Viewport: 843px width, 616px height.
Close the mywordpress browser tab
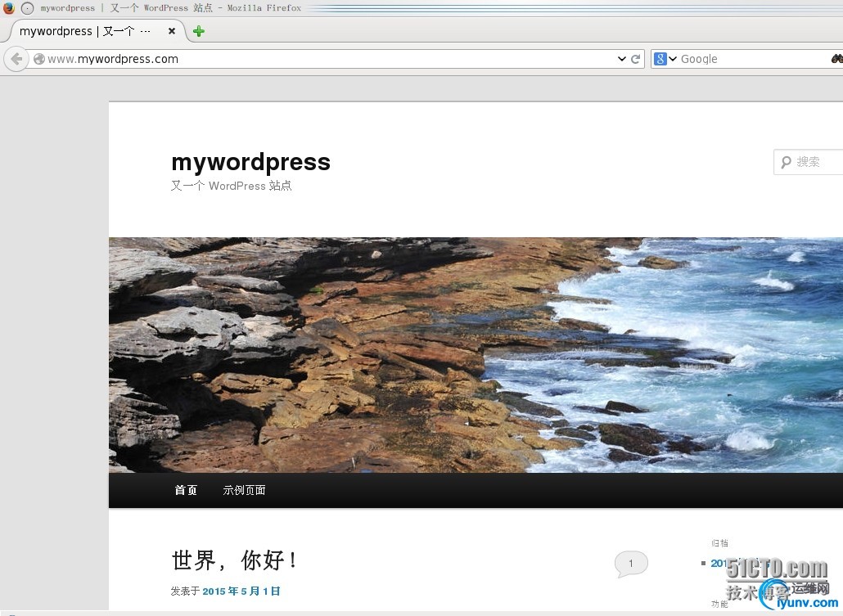click(x=172, y=31)
